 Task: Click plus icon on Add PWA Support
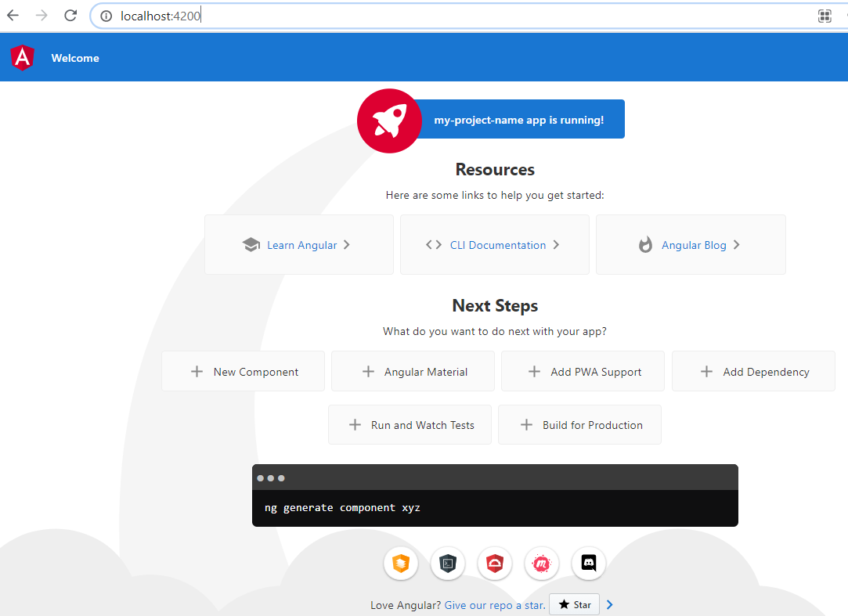click(x=534, y=372)
